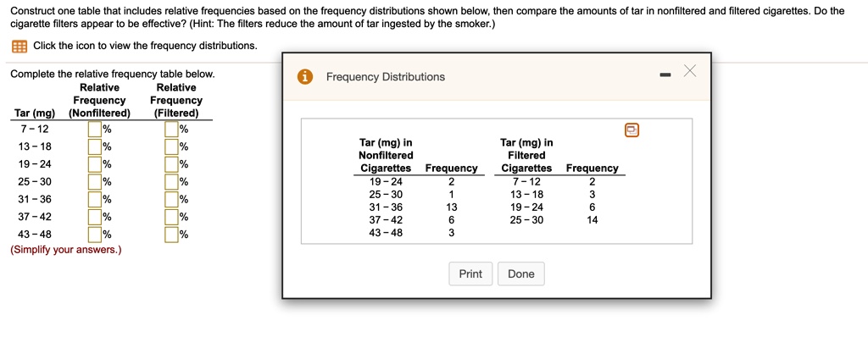
Task: Open the frequency distributions table icon
Action: pos(19,47)
